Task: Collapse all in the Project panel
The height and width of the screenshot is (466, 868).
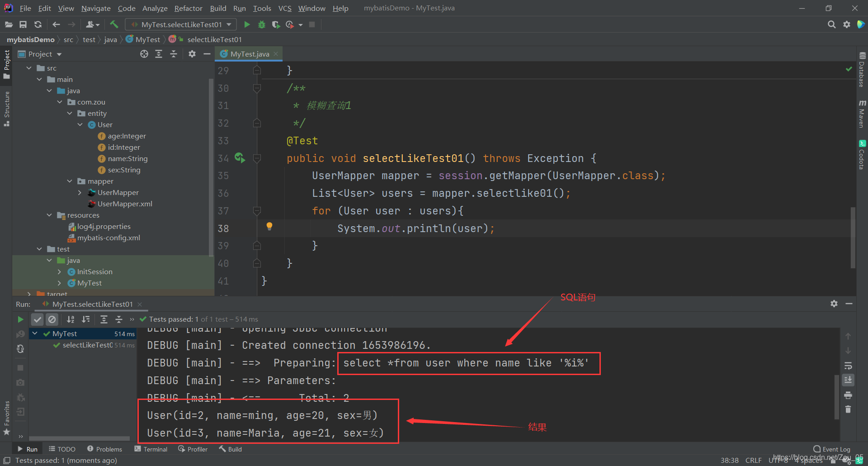Action: (x=174, y=54)
